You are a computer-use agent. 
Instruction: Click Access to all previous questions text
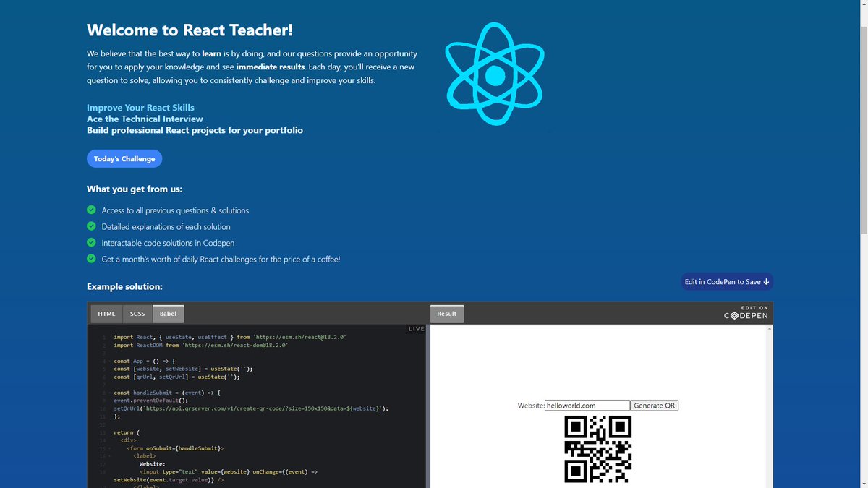pos(175,210)
